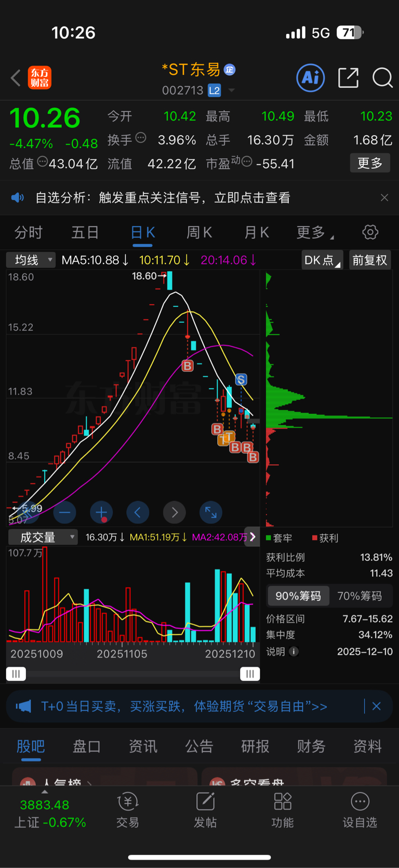Screen dimensions: 399x868
Task: Open T+0 当日买卖 futures link
Action: click(x=184, y=706)
